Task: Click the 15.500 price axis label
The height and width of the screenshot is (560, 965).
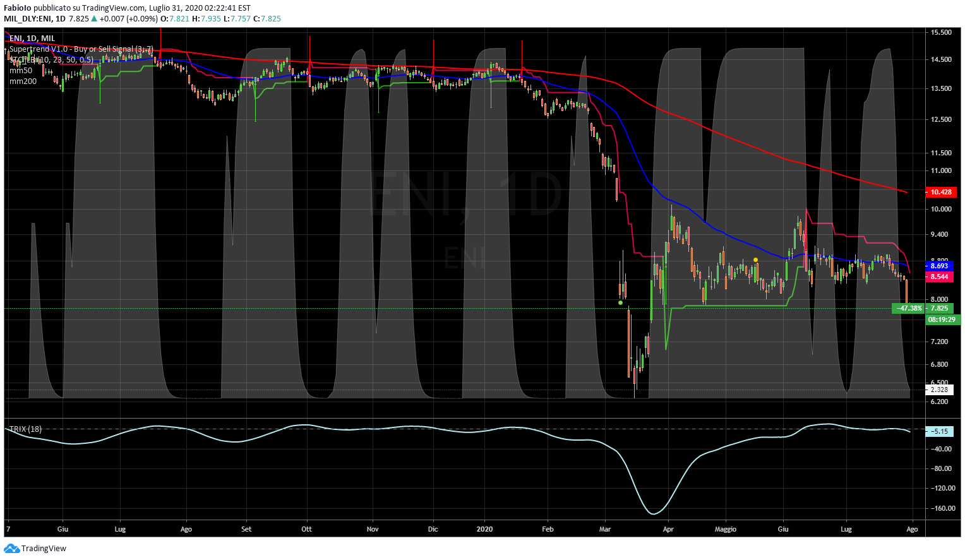Action: coord(941,32)
